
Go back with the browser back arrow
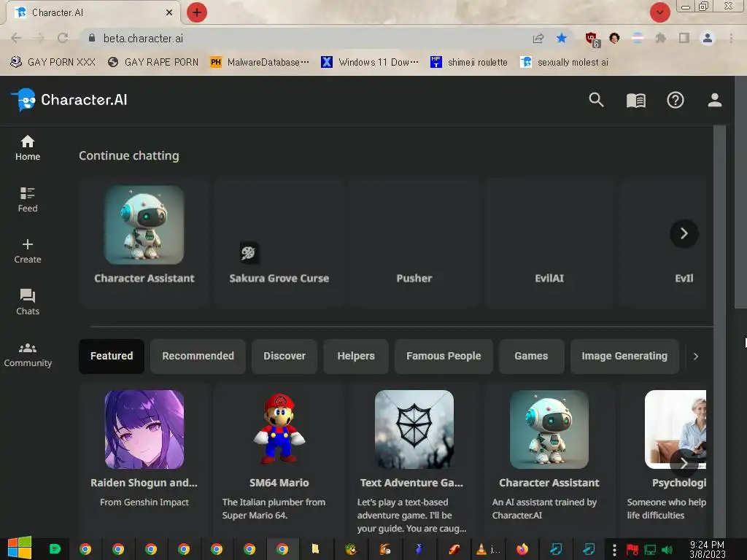[x=16, y=38]
